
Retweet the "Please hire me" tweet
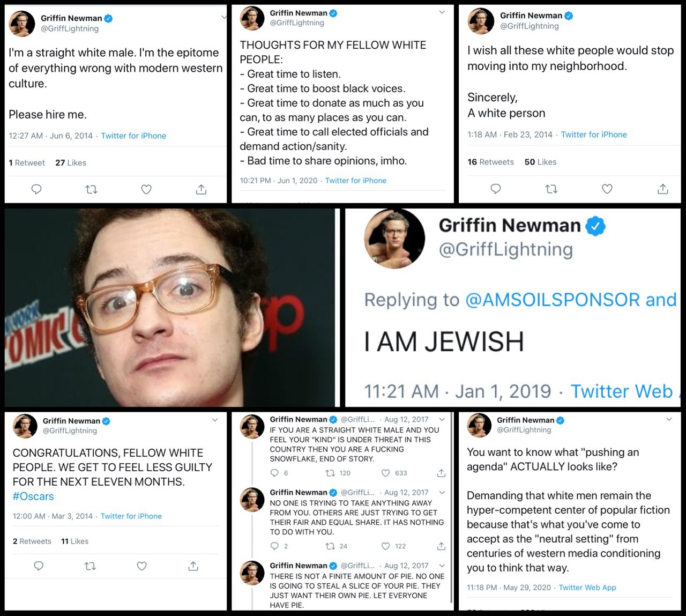click(x=91, y=189)
